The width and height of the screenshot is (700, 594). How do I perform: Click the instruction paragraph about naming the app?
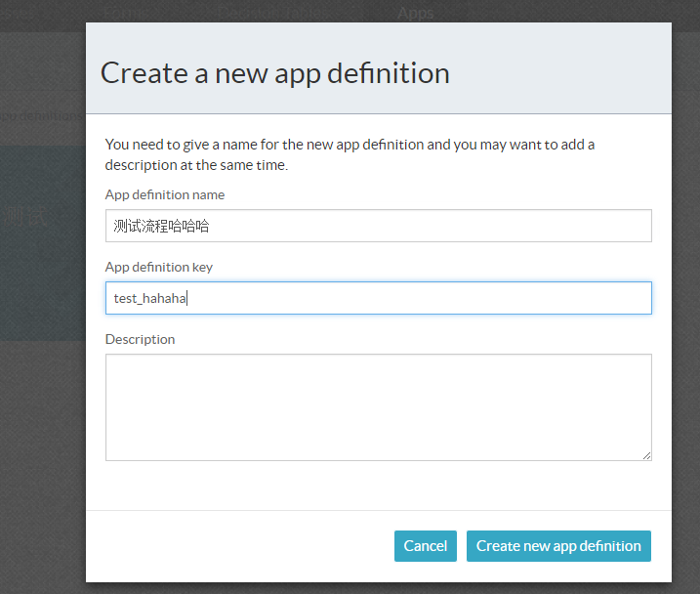tap(350, 154)
